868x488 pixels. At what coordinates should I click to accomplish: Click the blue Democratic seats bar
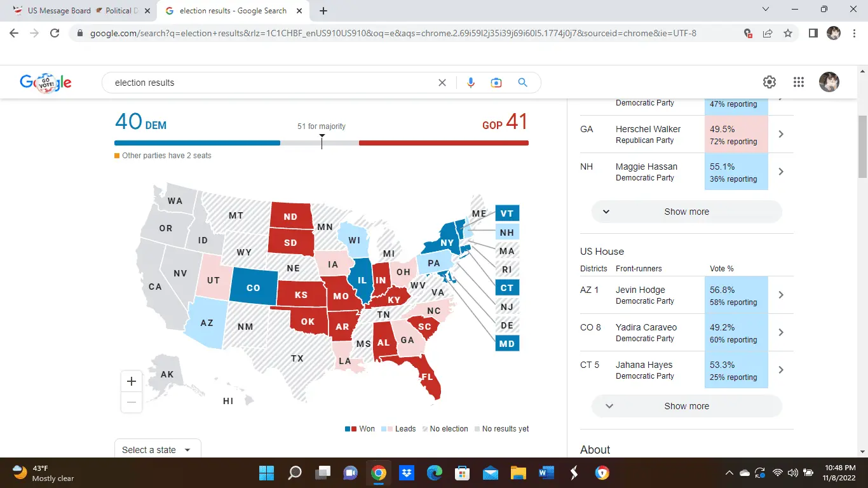coord(197,143)
